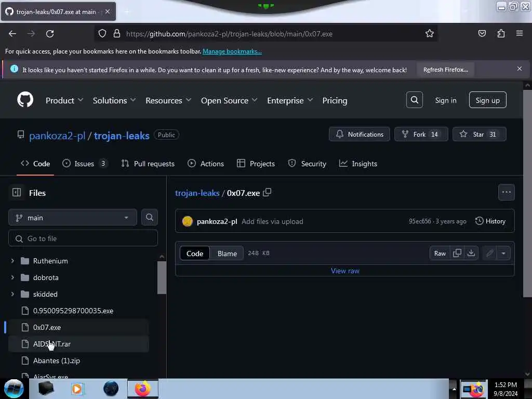Open the Resources dropdown menu
Image resolution: width=532 pixels, height=399 pixels.
click(x=169, y=100)
